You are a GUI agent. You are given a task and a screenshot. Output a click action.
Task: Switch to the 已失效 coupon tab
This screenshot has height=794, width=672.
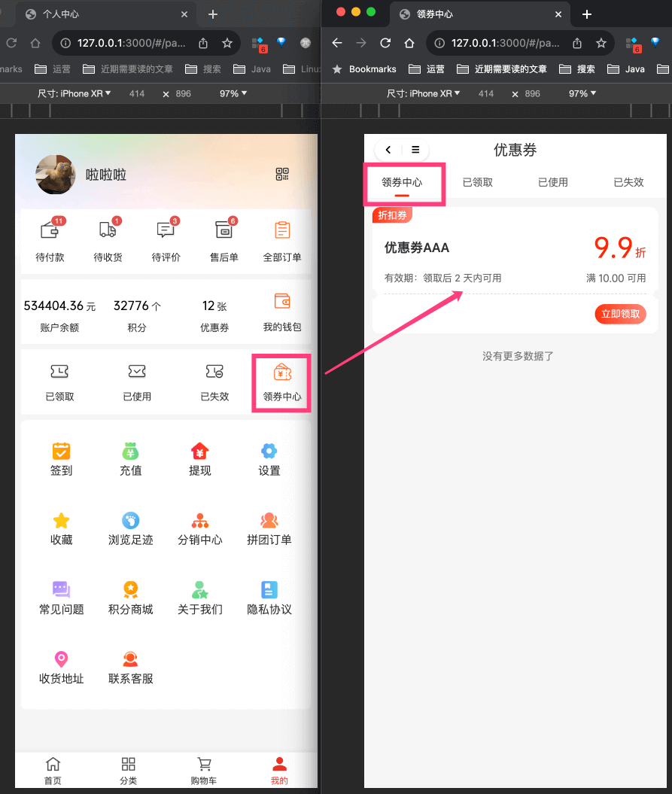628,182
